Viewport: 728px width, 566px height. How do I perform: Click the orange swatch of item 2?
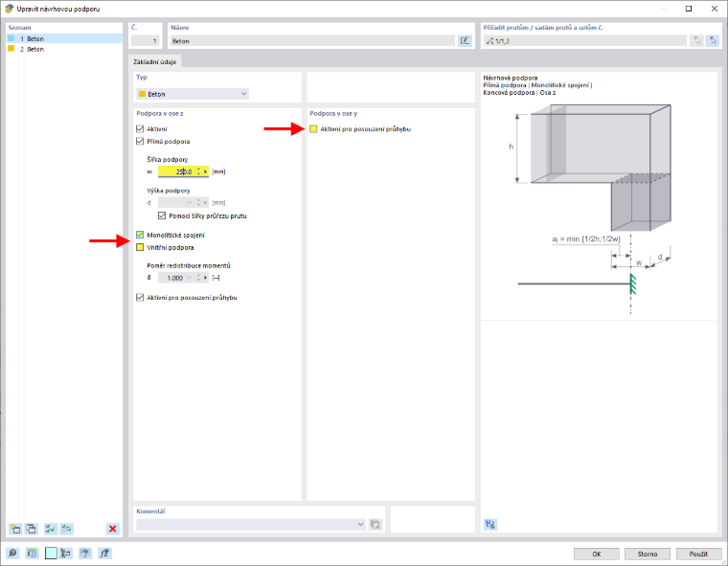click(11, 48)
